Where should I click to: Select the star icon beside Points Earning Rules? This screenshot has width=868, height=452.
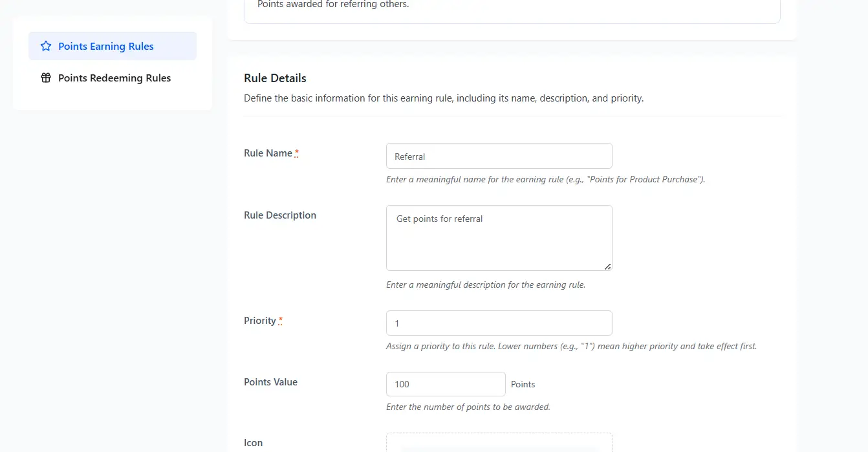tap(45, 46)
